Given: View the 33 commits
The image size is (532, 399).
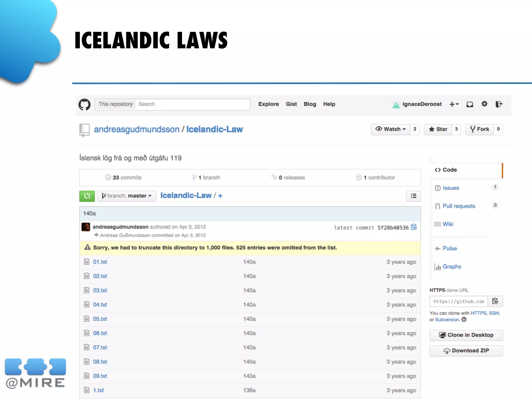Looking at the screenshot, I should coord(123,177).
